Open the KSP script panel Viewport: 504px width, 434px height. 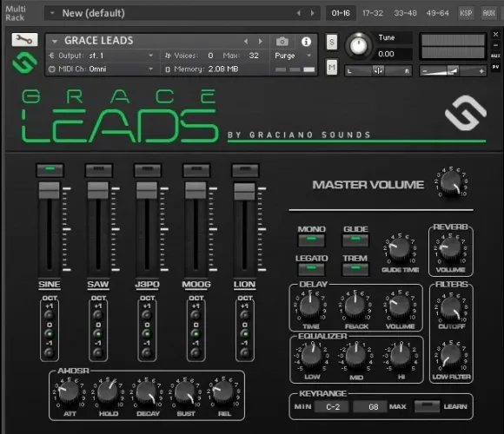coord(466,13)
